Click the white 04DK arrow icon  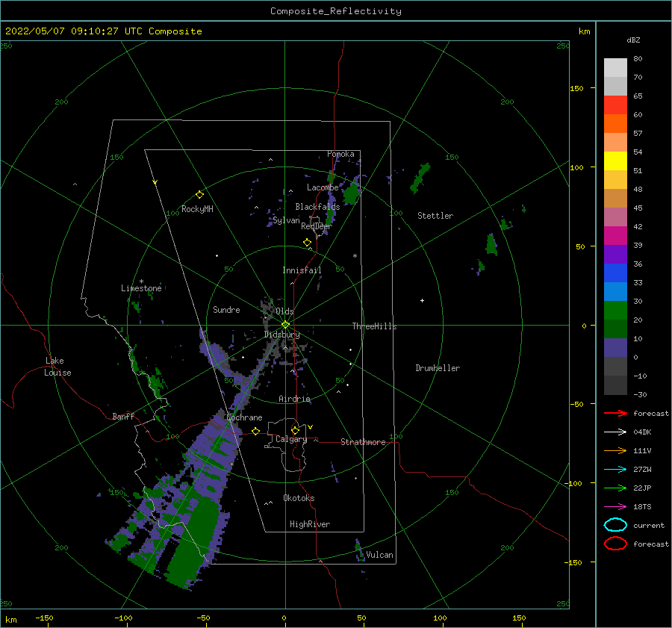coord(615,432)
